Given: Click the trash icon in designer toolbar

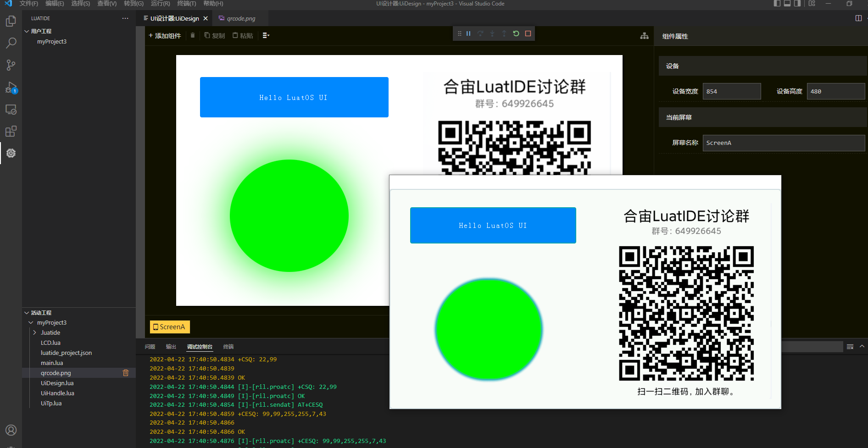Looking at the screenshot, I should [x=193, y=35].
